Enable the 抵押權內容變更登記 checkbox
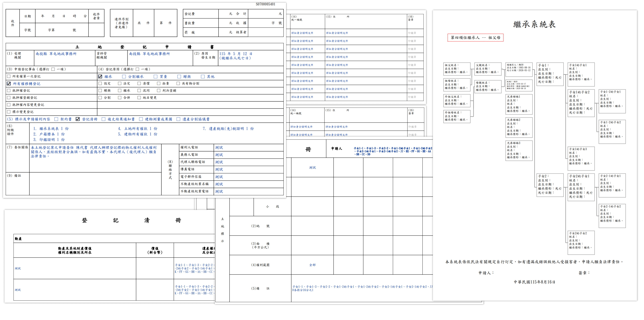 click(9, 105)
